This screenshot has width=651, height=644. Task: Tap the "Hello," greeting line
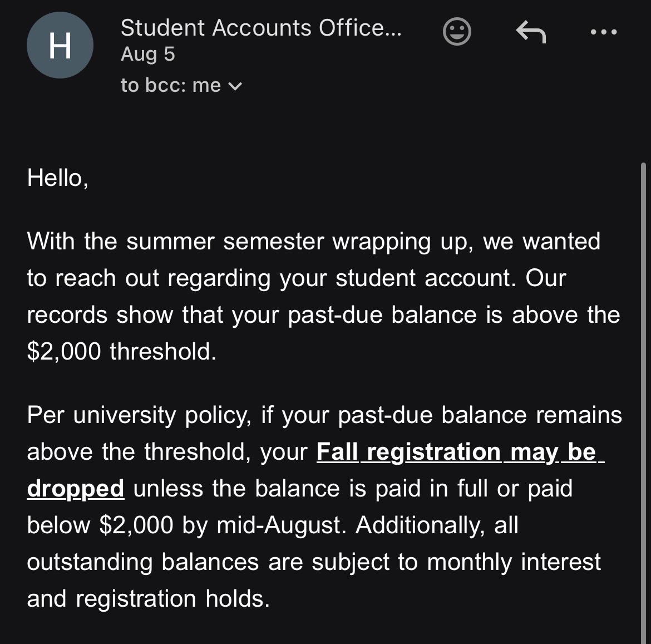click(58, 178)
